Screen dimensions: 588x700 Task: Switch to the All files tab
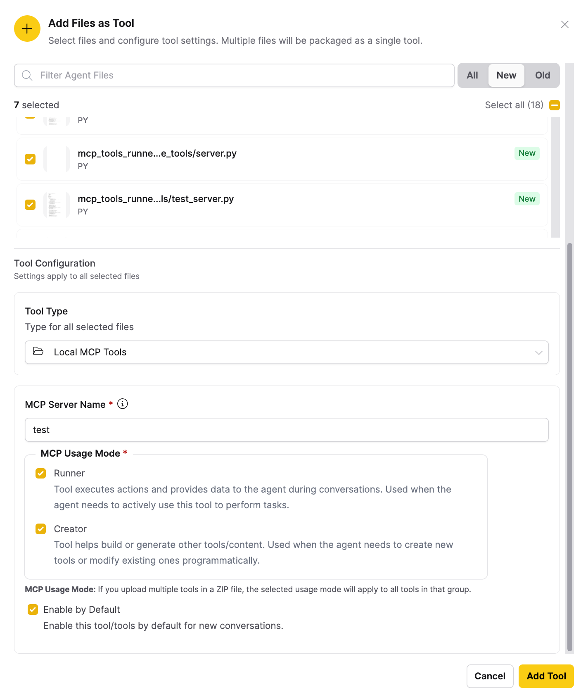tap(472, 75)
